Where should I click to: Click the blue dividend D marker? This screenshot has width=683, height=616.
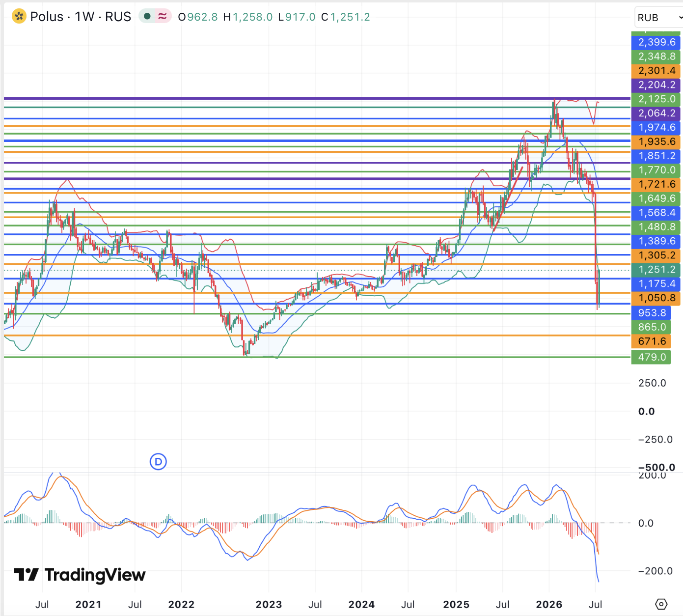tap(158, 461)
